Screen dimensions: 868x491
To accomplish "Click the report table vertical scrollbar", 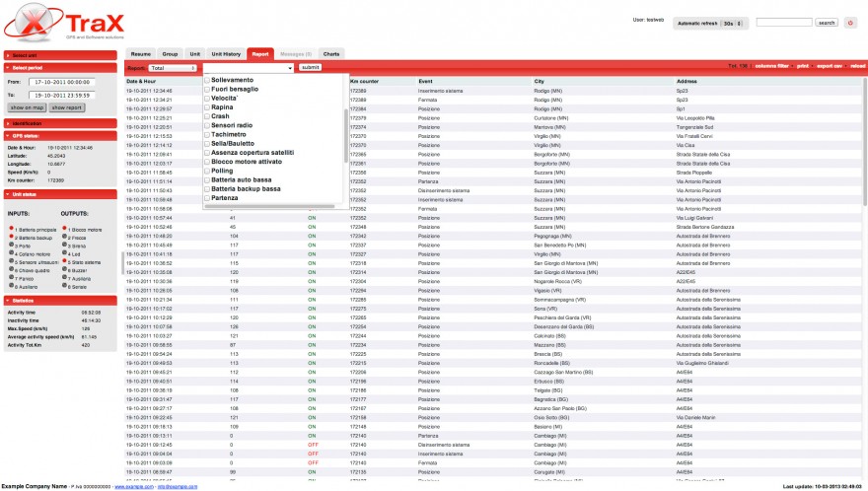I will tap(865, 141).
